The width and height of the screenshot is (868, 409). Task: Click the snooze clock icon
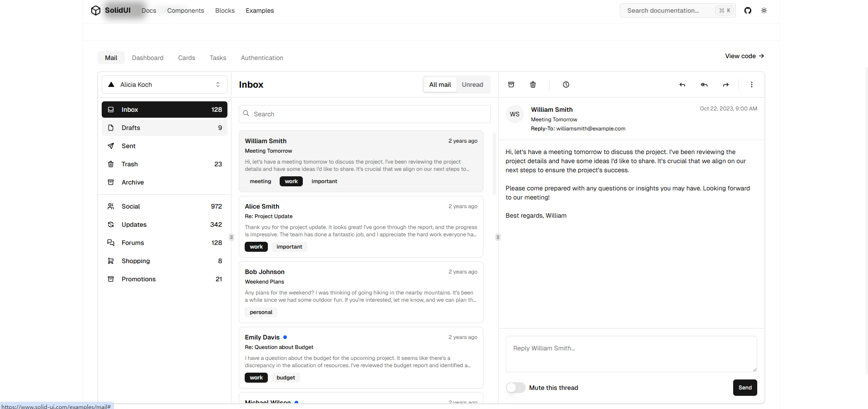pyautogui.click(x=566, y=85)
